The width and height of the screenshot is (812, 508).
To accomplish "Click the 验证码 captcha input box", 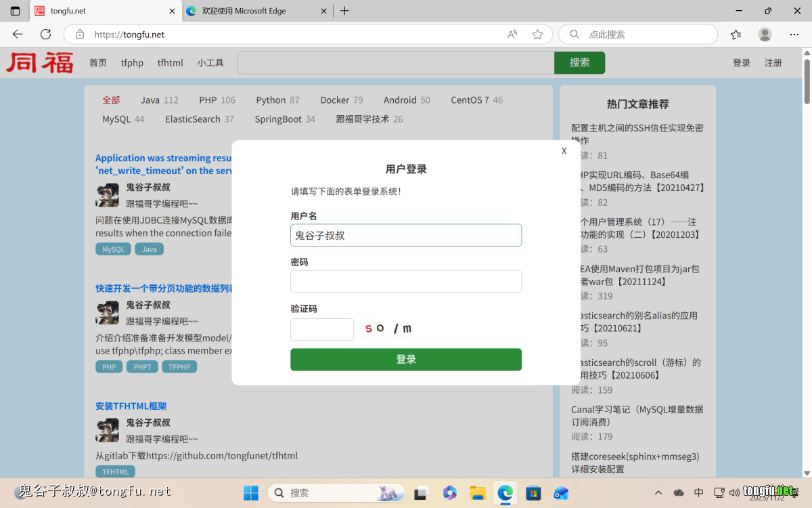I will pyautogui.click(x=322, y=329).
